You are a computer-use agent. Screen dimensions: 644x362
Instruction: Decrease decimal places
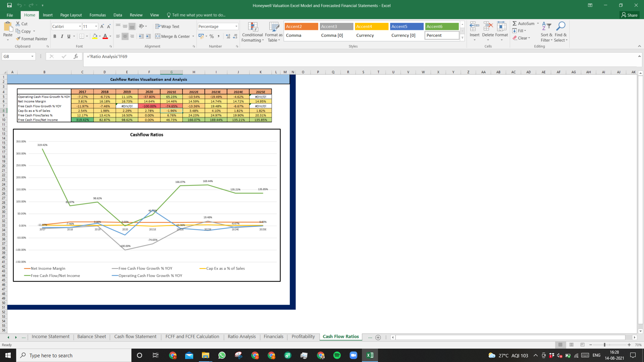pos(235,36)
